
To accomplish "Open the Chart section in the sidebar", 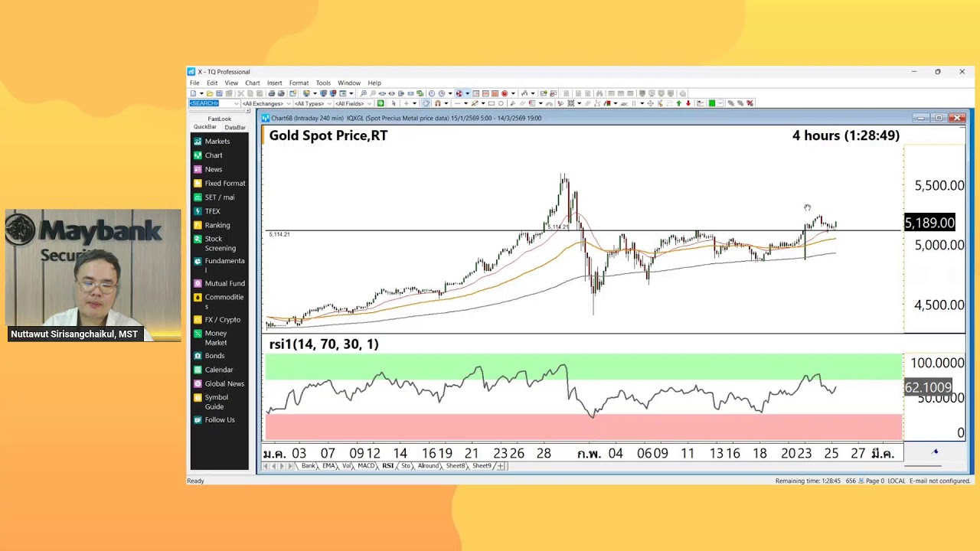I will (208, 155).
